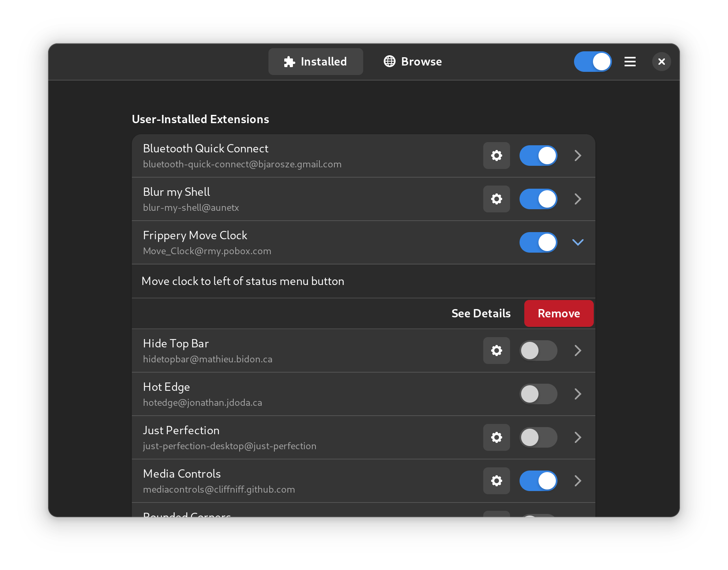
Task: Collapse Frippery Move Clock details chevron
Action: (578, 242)
